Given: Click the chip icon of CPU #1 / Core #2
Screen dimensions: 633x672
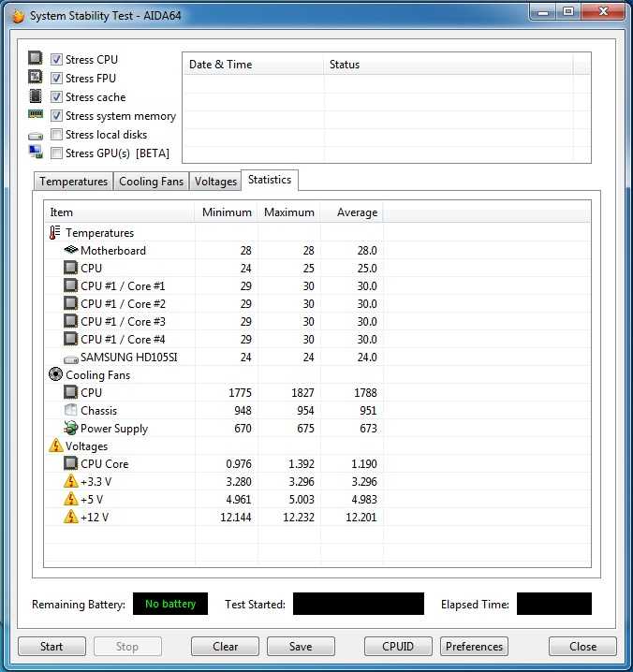Looking at the screenshot, I should 71,303.
